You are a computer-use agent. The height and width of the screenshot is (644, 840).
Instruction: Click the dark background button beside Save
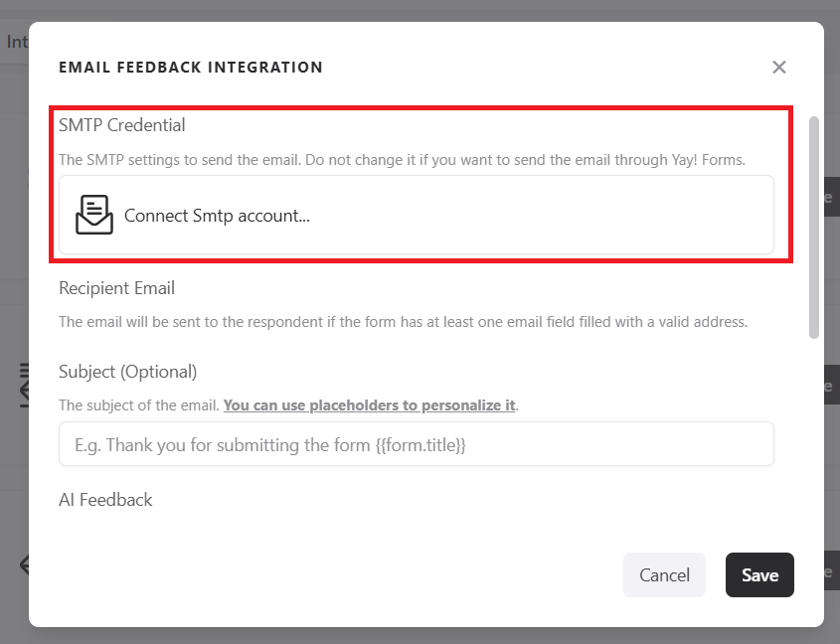pyautogui.click(x=827, y=572)
